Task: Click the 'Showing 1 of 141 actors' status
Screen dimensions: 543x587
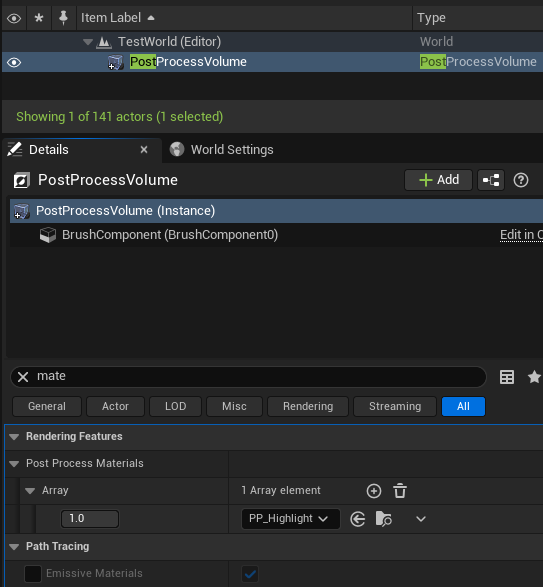Action: 119,117
